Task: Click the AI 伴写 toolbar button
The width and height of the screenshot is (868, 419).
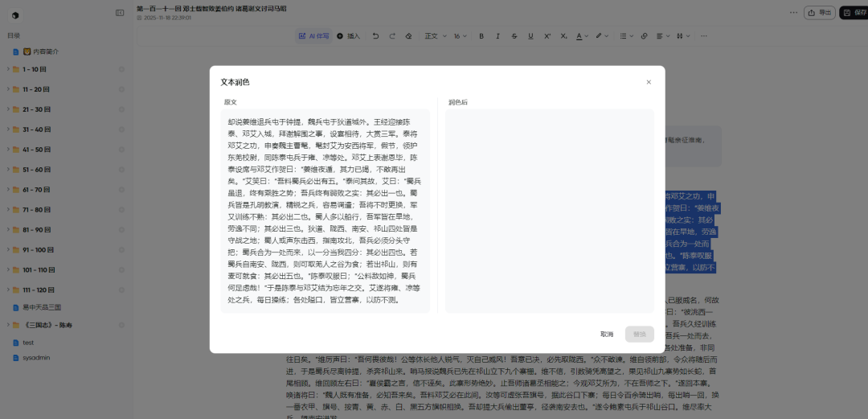Action: tap(313, 36)
